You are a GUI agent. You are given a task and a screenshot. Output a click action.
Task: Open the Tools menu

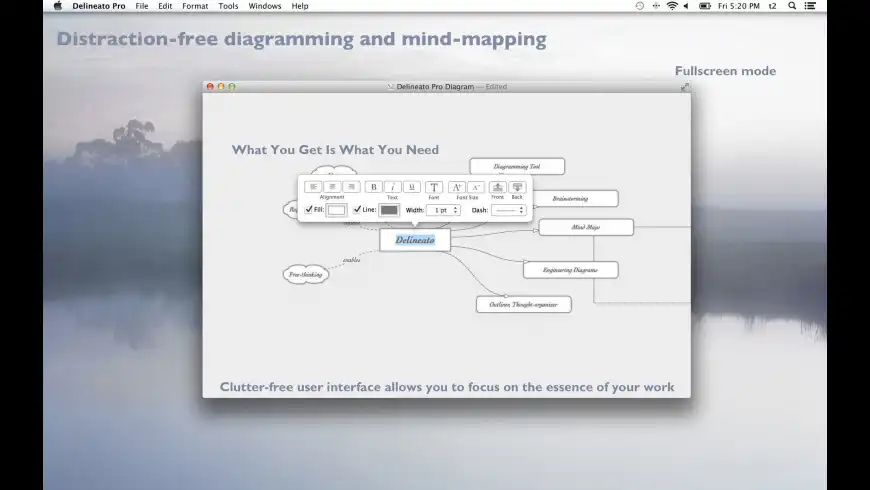point(228,6)
